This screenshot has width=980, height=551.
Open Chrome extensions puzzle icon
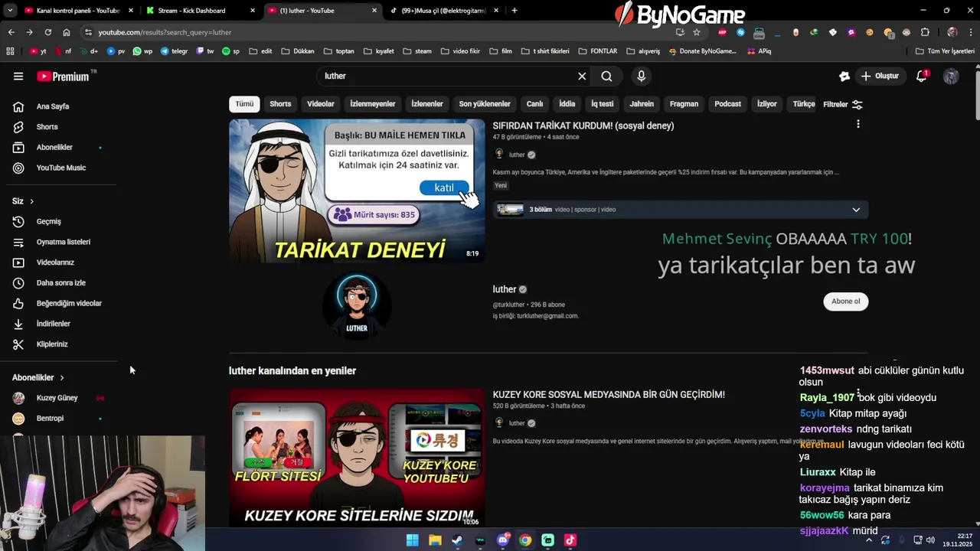click(x=925, y=32)
